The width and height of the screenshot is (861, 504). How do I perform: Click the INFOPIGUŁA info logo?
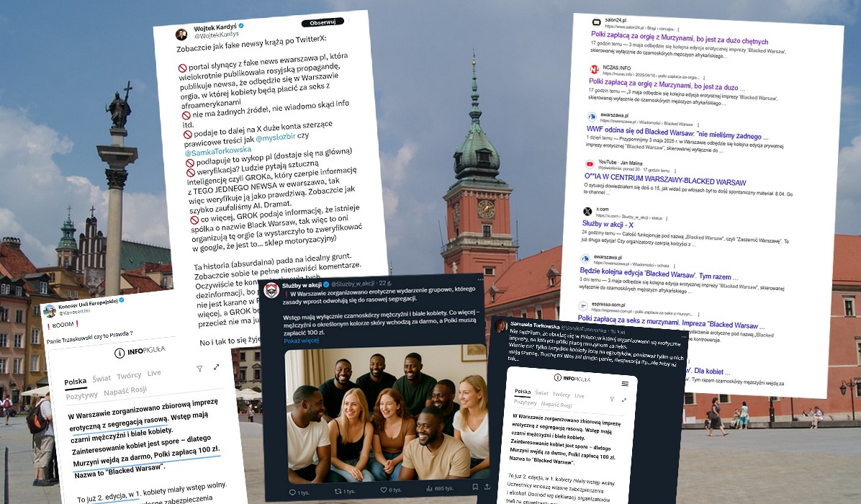(x=120, y=352)
